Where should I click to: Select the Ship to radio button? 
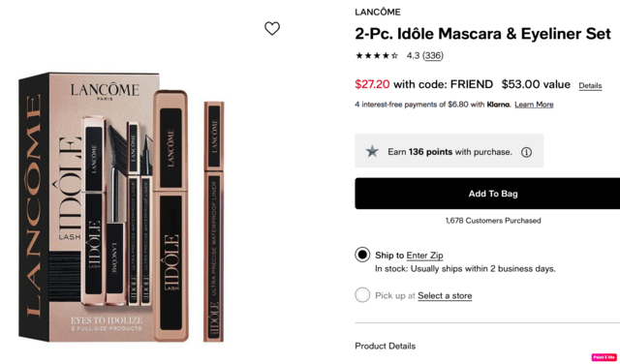coord(362,255)
